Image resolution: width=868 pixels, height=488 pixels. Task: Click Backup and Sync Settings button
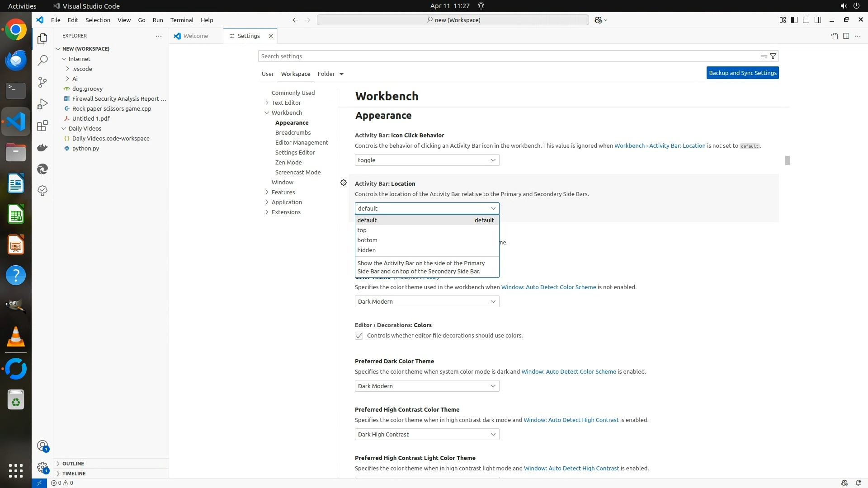click(742, 73)
